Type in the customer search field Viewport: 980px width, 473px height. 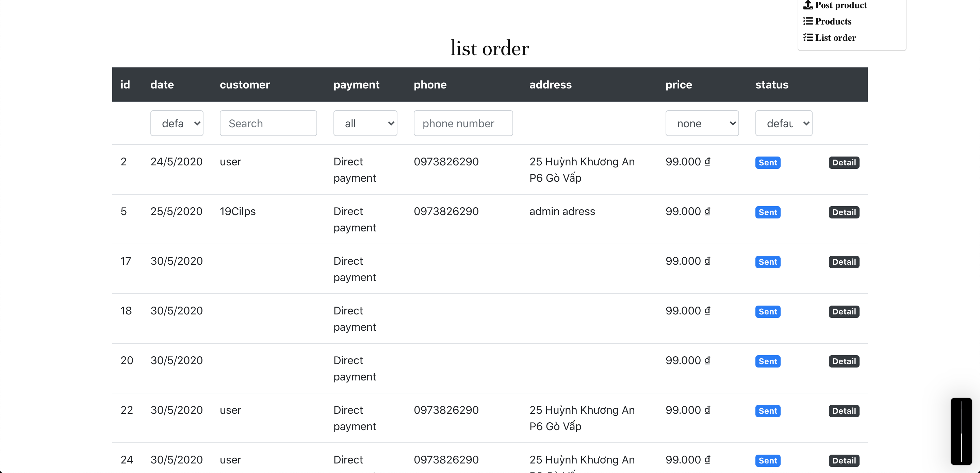point(267,123)
